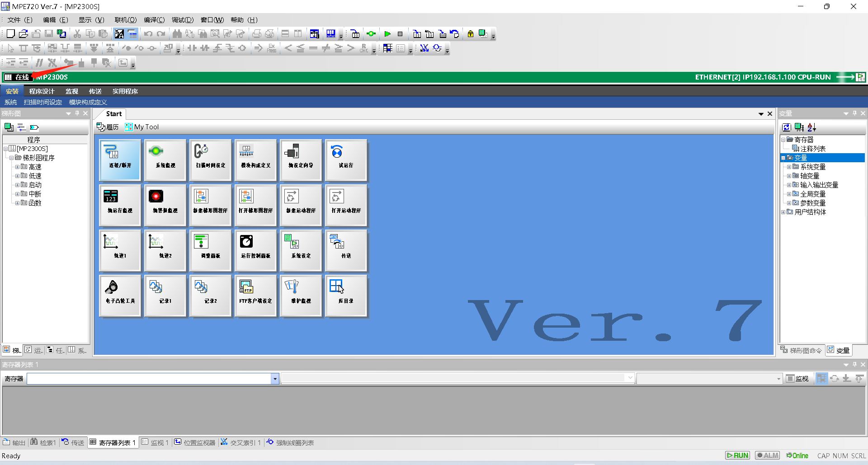The width and height of the screenshot is (868, 465).
Task: Open the 轨迹2 trace tile
Action: tap(165, 250)
